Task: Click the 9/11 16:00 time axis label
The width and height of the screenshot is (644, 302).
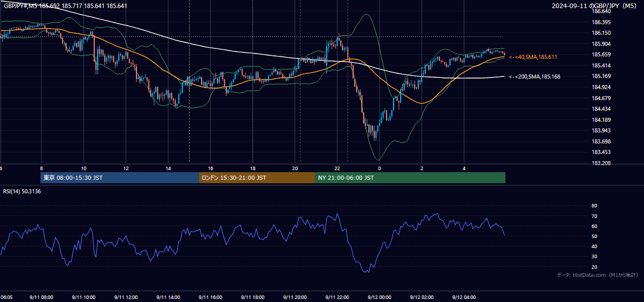Action: (211, 297)
